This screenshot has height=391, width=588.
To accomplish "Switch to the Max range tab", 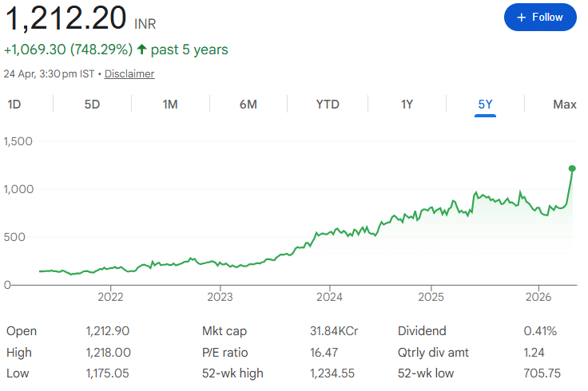I will (x=564, y=105).
